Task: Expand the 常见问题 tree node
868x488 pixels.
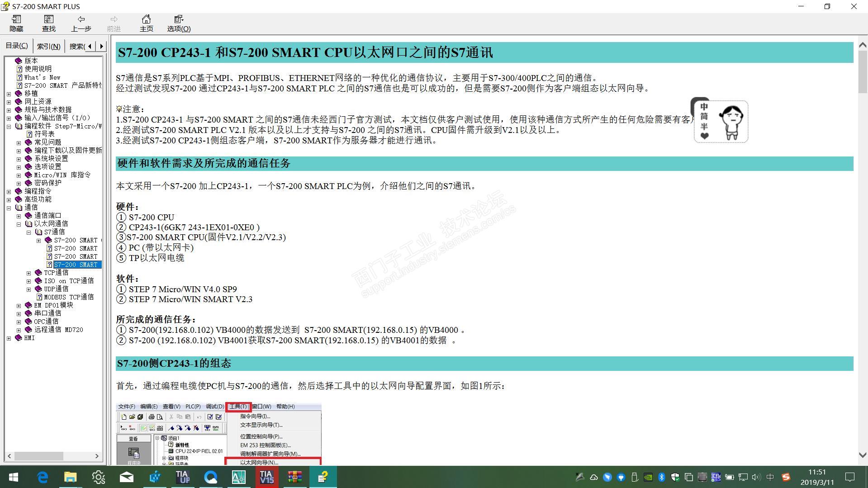Action: coord(19,142)
